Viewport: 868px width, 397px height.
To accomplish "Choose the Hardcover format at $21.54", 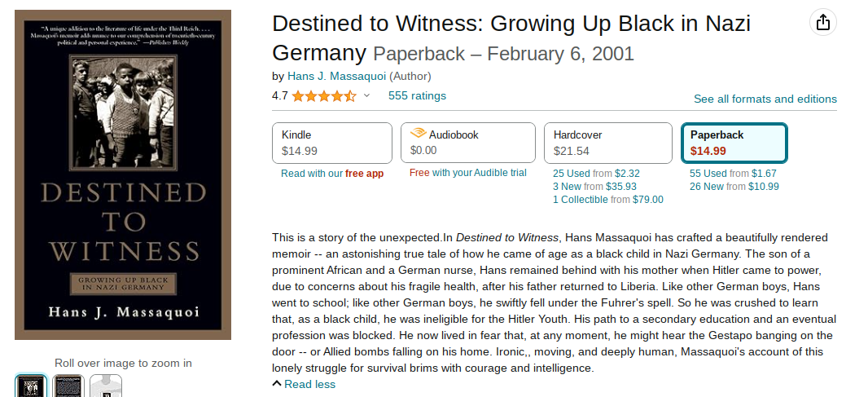I will pyautogui.click(x=610, y=143).
